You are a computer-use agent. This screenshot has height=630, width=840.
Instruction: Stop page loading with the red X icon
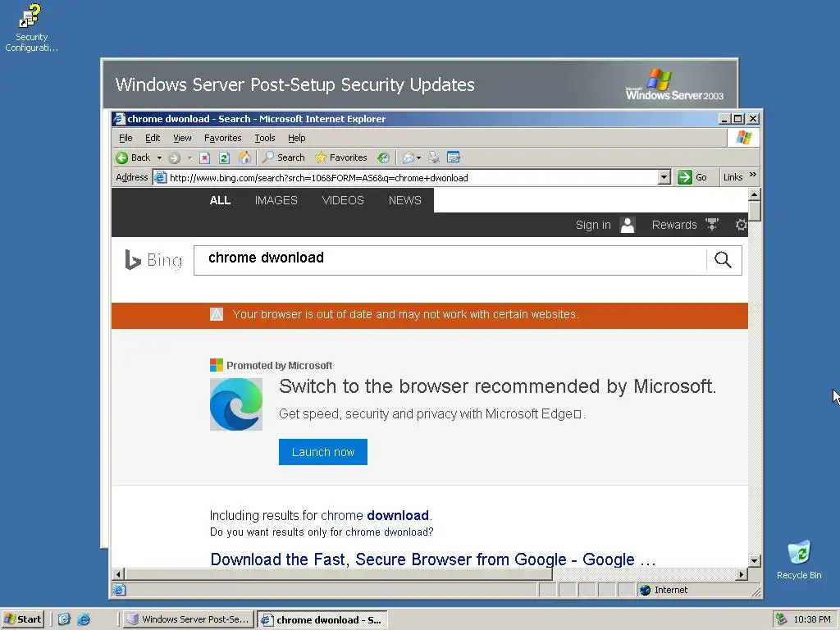[204, 157]
